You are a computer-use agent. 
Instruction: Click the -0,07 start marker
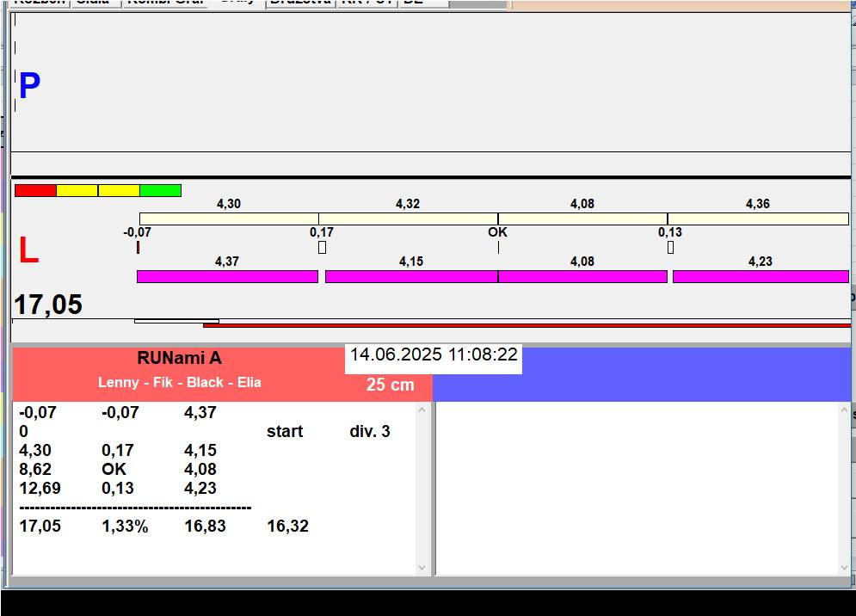tap(139, 248)
